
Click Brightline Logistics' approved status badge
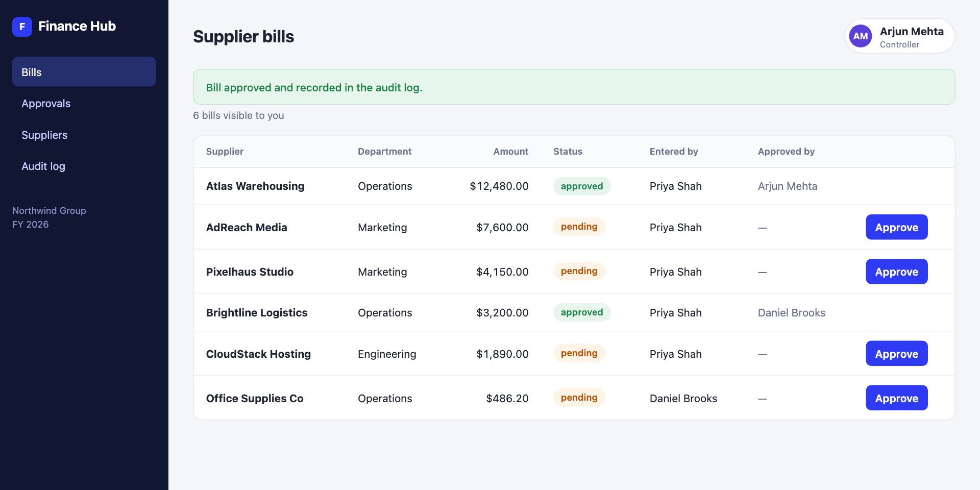pos(582,312)
